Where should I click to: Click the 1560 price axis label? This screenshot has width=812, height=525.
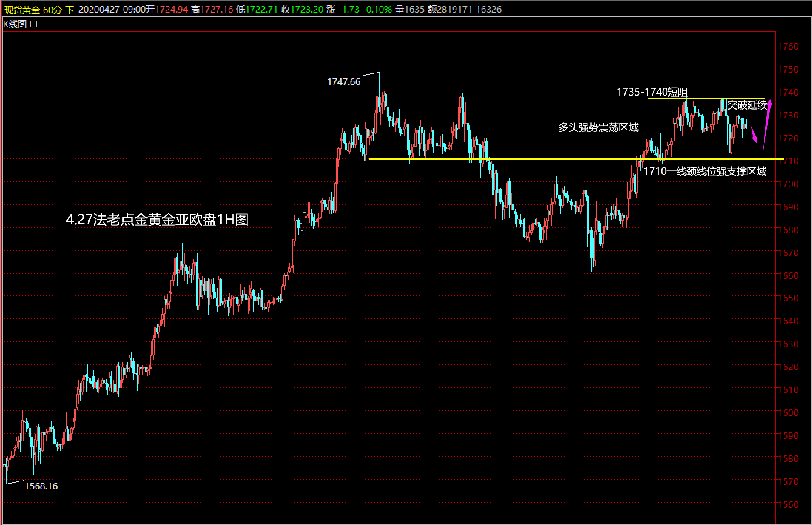pos(788,505)
